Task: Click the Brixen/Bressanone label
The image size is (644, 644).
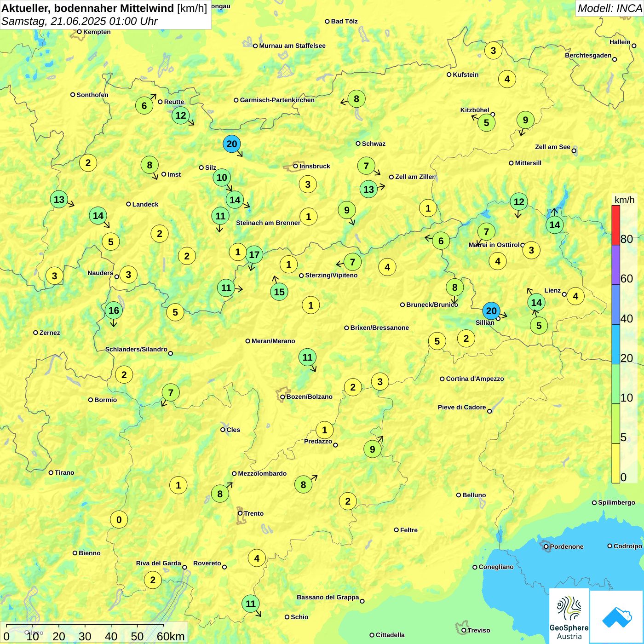Action: point(379,328)
